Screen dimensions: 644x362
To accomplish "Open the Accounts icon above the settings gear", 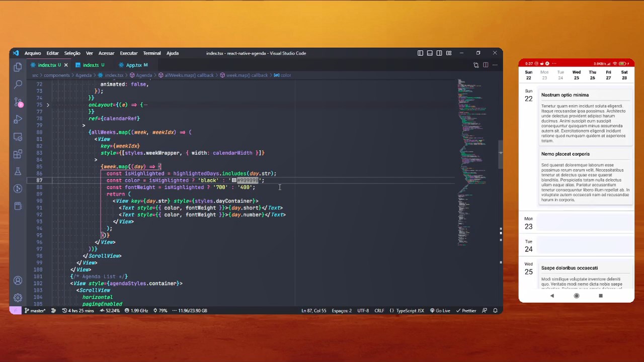I will coord(18,280).
